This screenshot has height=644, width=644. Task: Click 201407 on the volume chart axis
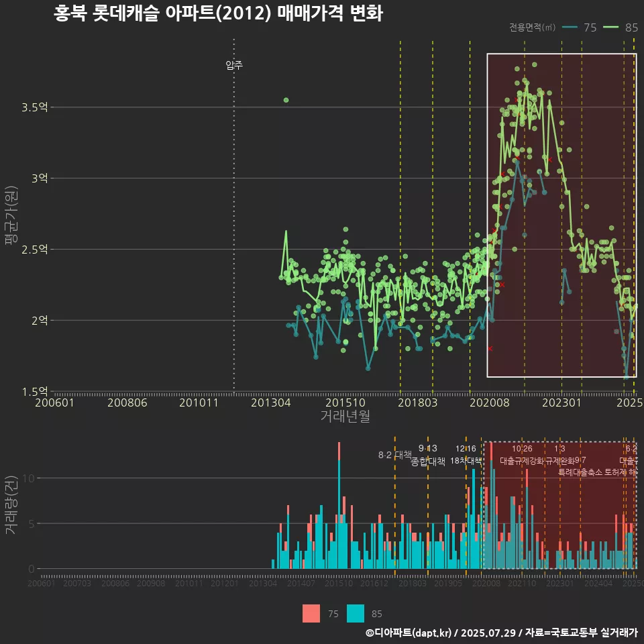(x=301, y=583)
